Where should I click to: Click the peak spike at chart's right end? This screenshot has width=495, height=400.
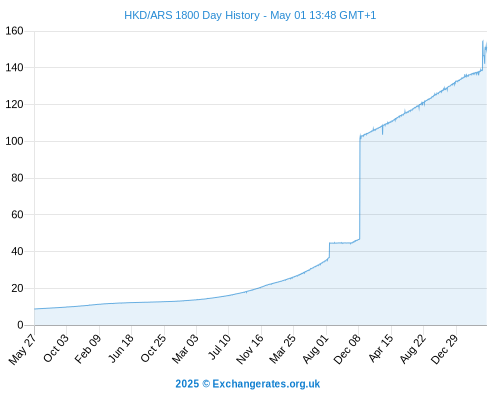click(483, 41)
